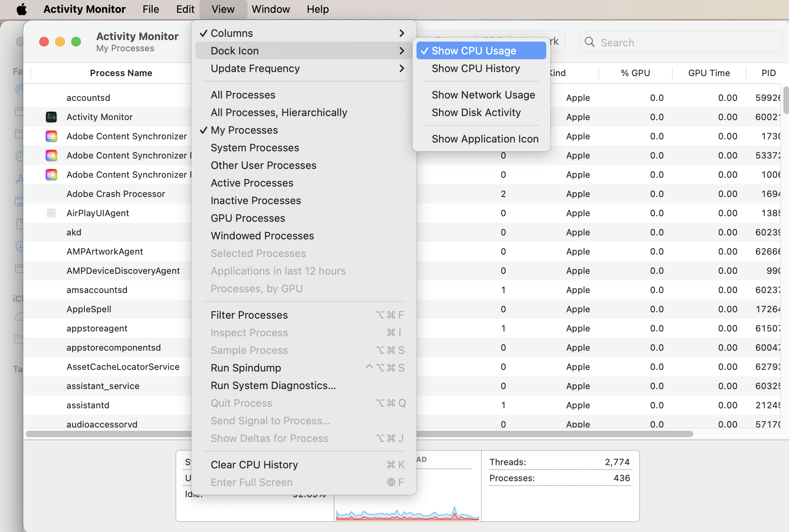Select the View menu in menu bar
The image size is (789, 532).
coord(223,9)
